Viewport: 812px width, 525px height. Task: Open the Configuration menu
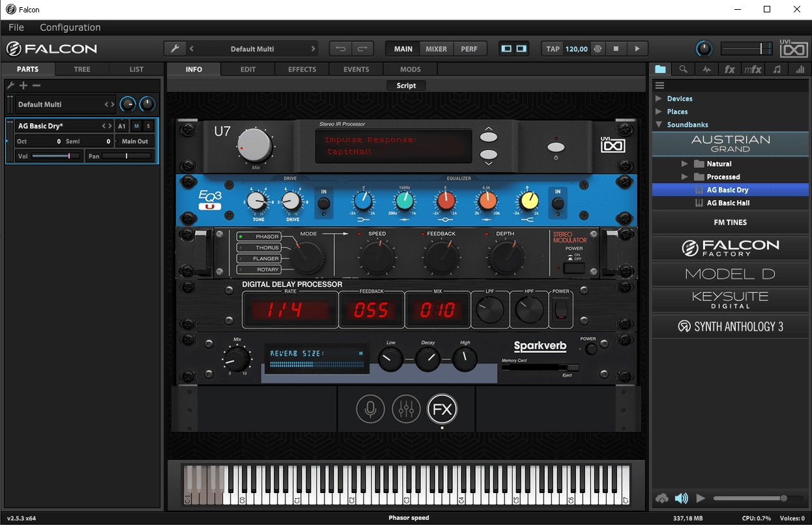pos(70,27)
